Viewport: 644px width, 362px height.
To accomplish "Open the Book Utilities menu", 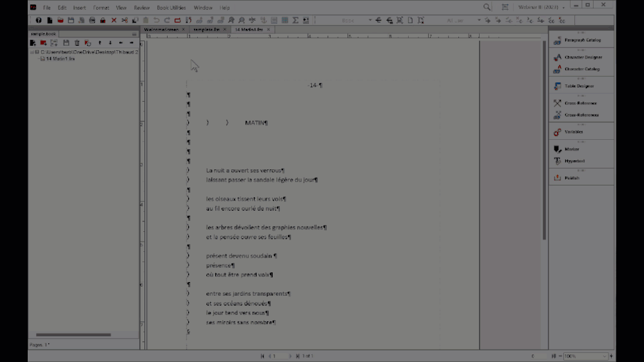I will (x=171, y=8).
